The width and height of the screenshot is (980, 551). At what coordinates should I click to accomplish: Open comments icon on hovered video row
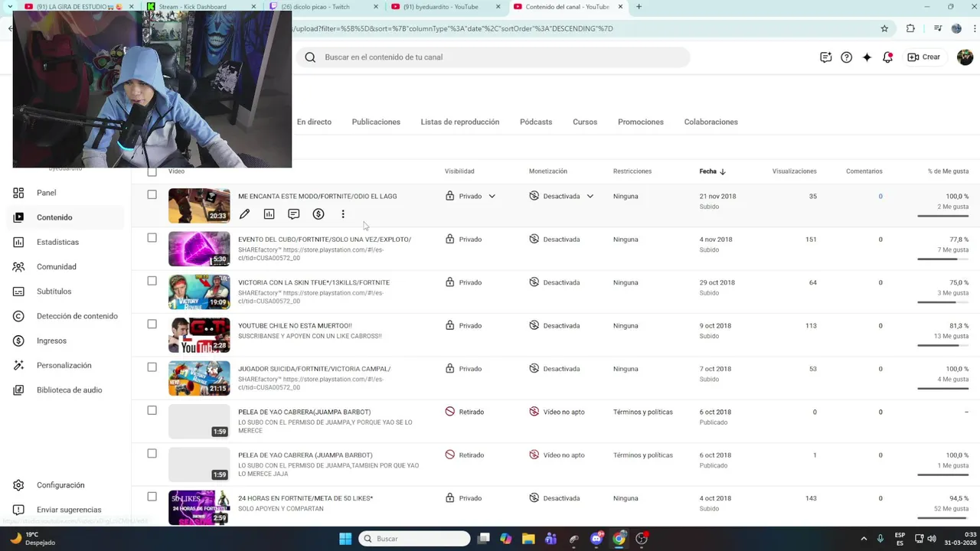click(x=293, y=214)
